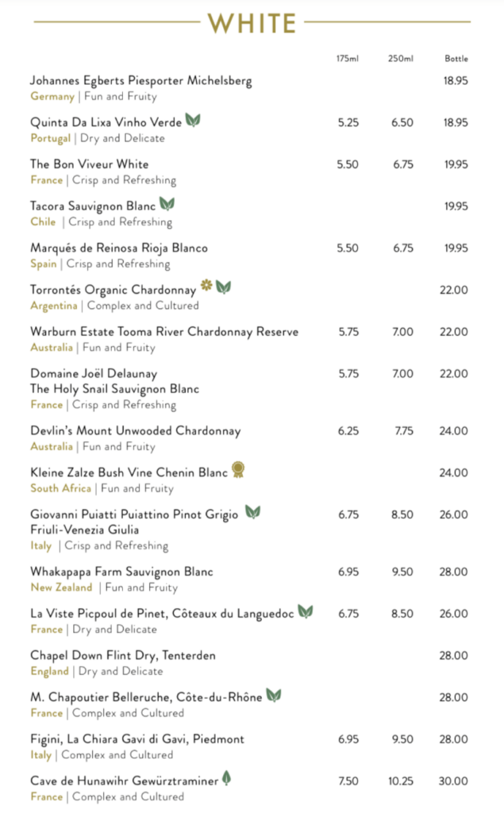Click the leaf icon after Côteaux du Languedoc
The height and width of the screenshot is (813, 504).
[305, 611]
